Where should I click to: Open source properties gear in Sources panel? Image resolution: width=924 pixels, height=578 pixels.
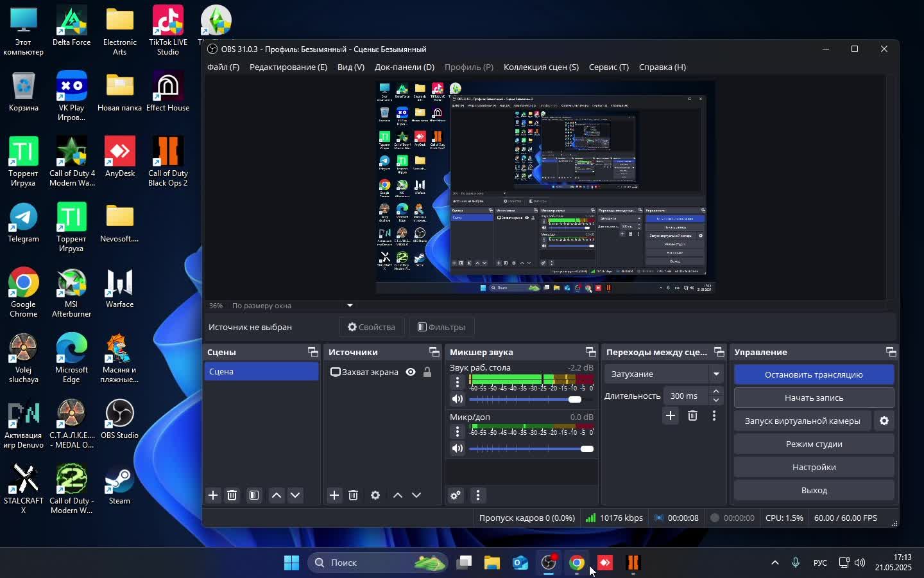pos(375,495)
